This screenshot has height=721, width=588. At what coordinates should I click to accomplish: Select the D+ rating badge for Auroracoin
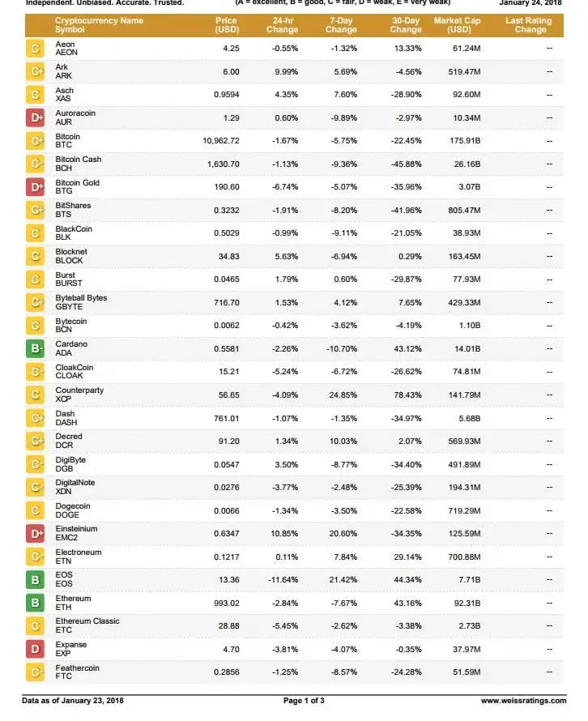(36, 118)
